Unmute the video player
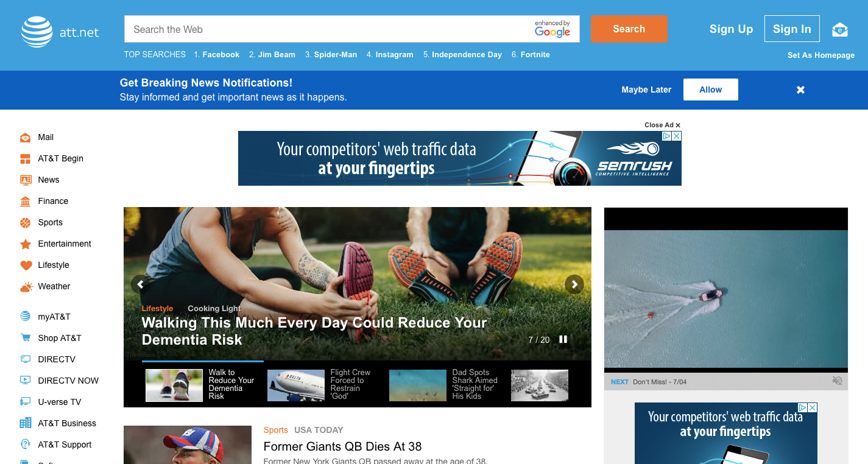Image resolution: width=868 pixels, height=464 pixels. pos(838,381)
